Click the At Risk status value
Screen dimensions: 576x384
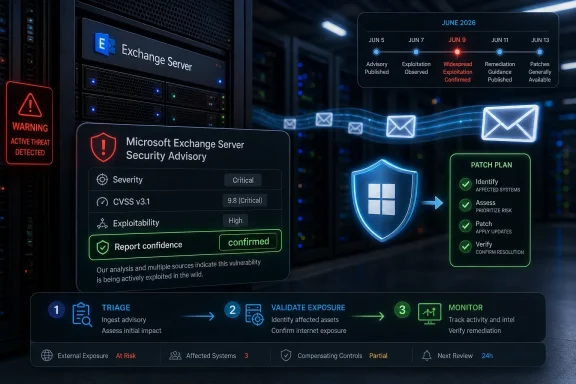126,356
